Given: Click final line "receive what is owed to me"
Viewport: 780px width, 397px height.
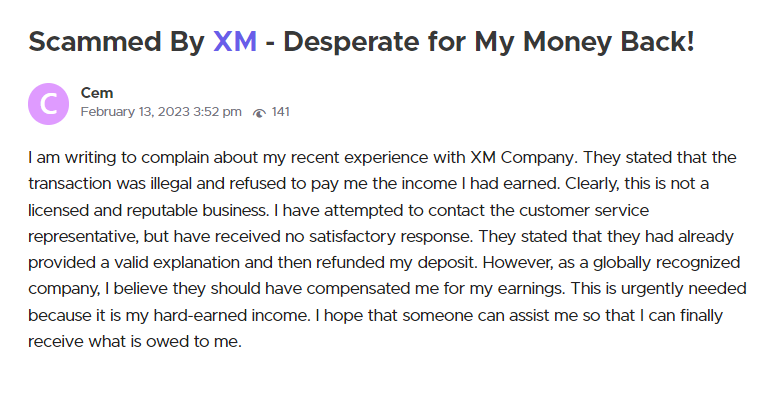Looking at the screenshot, I should [x=134, y=342].
